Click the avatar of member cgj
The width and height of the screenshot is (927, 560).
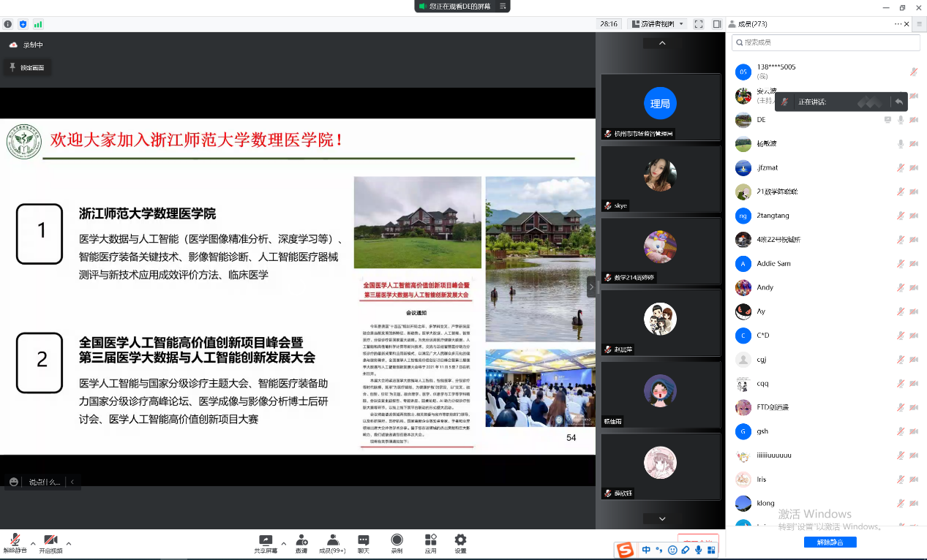(743, 360)
